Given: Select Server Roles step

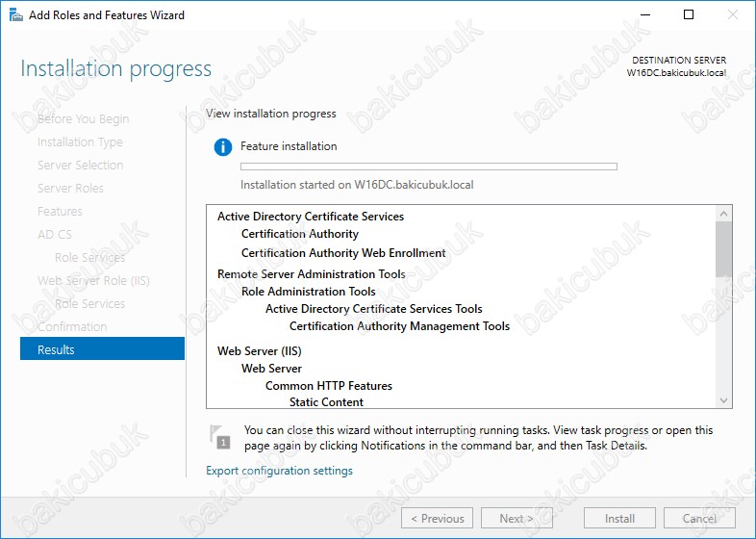Looking at the screenshot, I should (x=70, y=189).
